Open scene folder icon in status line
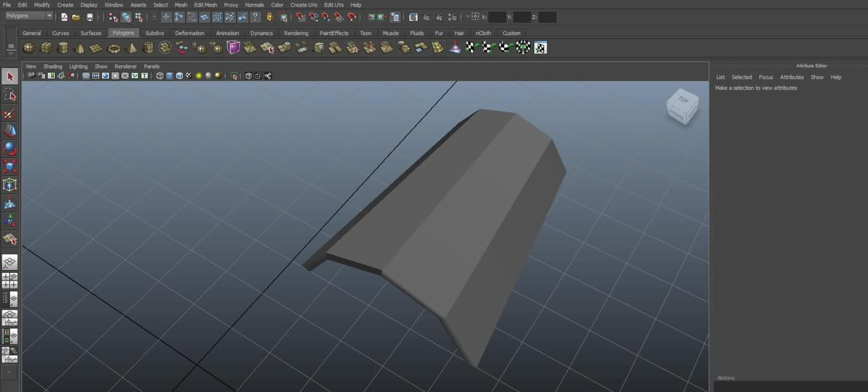The height and width of the screenshot is (392, 868). click(x=76, y=17)
